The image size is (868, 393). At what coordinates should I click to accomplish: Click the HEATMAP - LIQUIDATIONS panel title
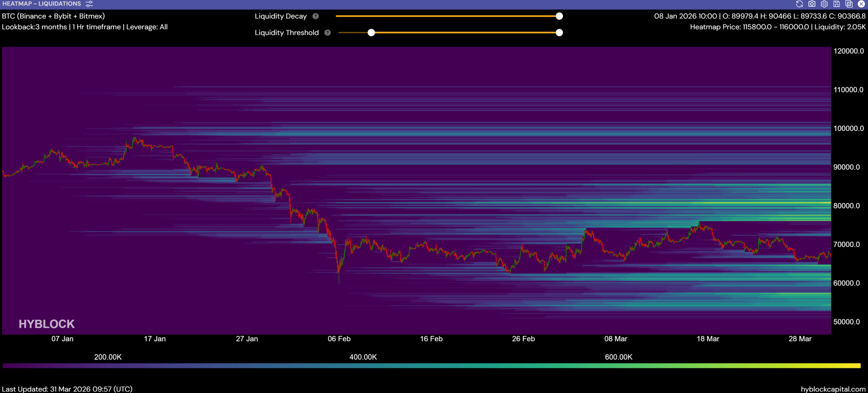point(42,4)
